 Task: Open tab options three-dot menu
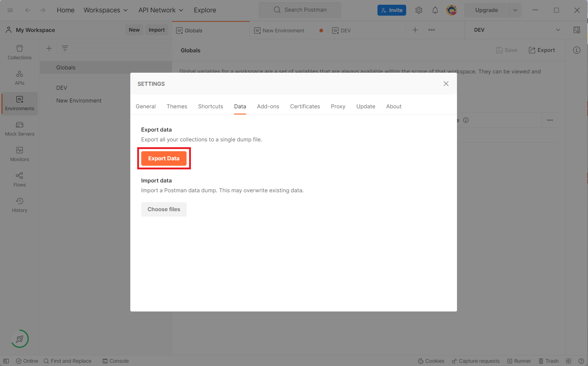[432, 30]
